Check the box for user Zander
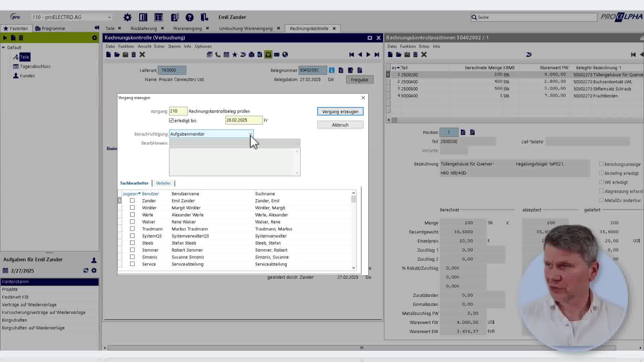 click(132, 200)
